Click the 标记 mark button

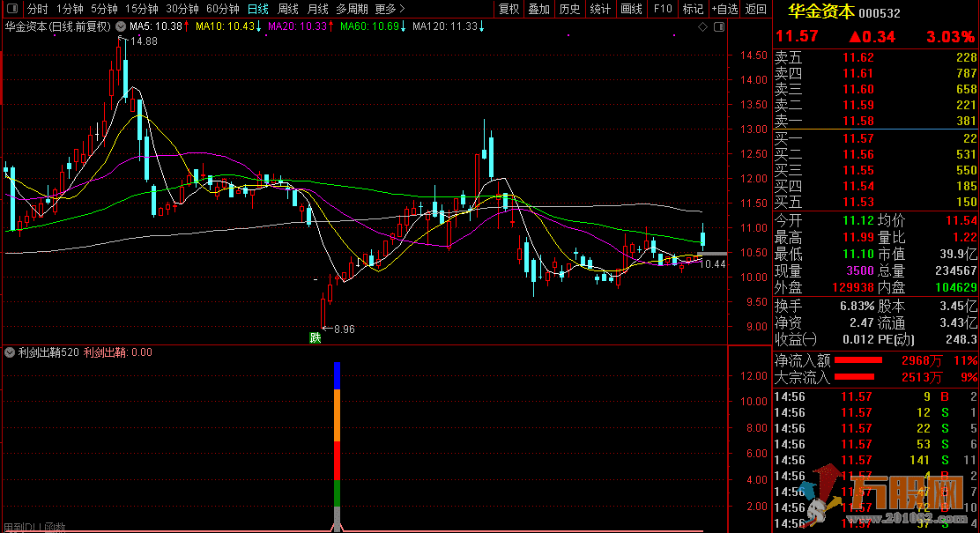[x=693, y=9]
